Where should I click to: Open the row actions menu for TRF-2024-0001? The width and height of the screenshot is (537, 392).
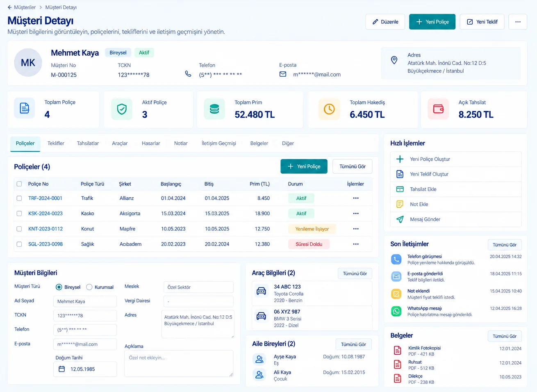pyautogui.click(x=356, y=198)
